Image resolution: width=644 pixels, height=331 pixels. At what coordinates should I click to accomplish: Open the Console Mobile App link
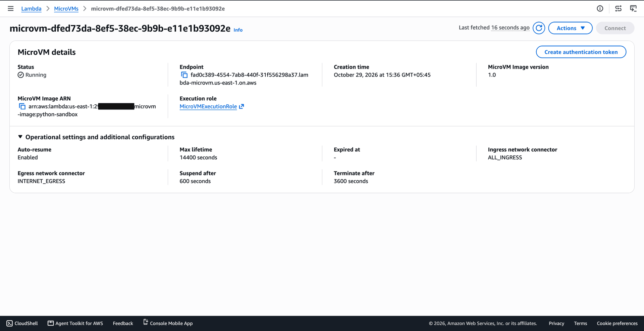(168, 323)
